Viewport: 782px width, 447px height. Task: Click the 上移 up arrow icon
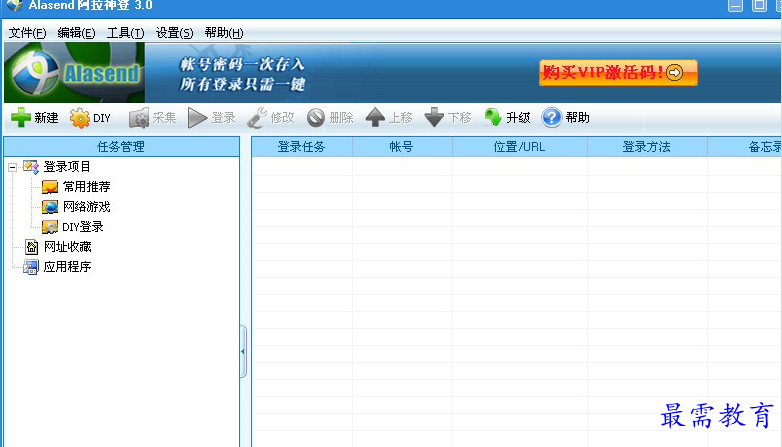pos(375,118)
